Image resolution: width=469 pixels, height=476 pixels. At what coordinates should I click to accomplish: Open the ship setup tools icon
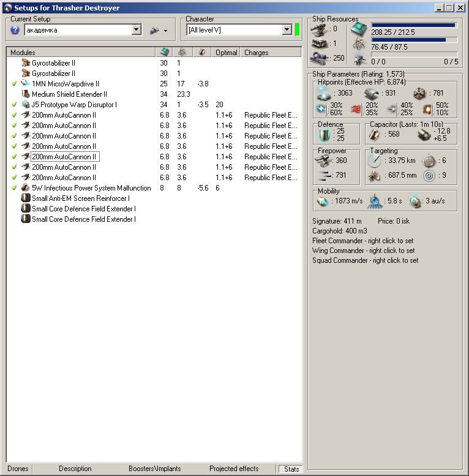pyautogui.click(x=154, y=30)
